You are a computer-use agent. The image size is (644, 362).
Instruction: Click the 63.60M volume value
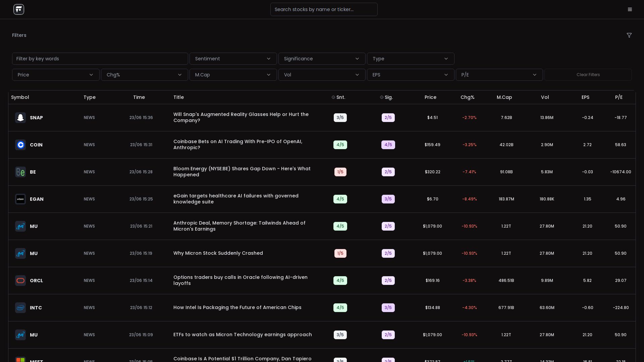pyautogui.click(x=547, y=308)
